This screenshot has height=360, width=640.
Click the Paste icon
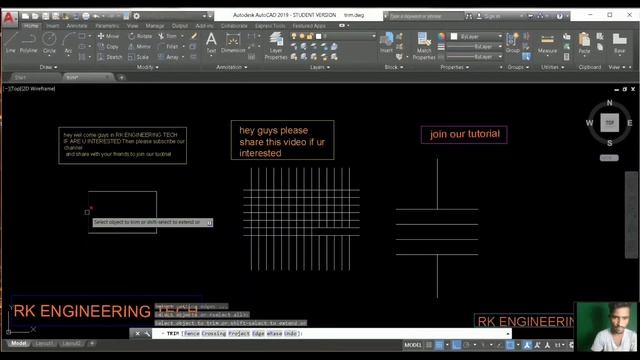pyautogui.click(x=584, y=43)
